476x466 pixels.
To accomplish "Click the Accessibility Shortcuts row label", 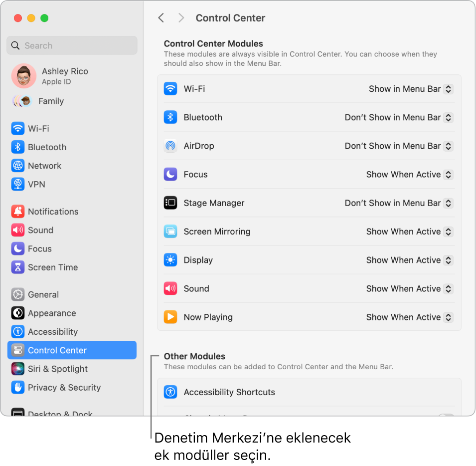I will [x=229, y=392].
